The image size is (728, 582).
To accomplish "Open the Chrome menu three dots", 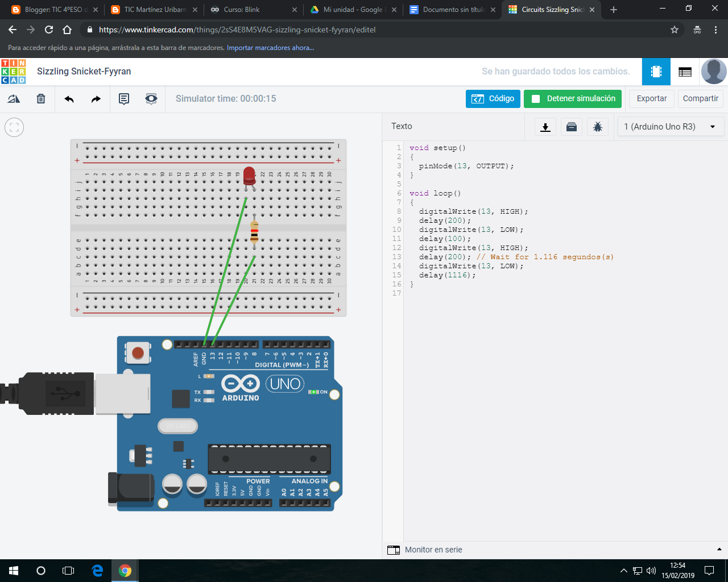I will 715,30.
